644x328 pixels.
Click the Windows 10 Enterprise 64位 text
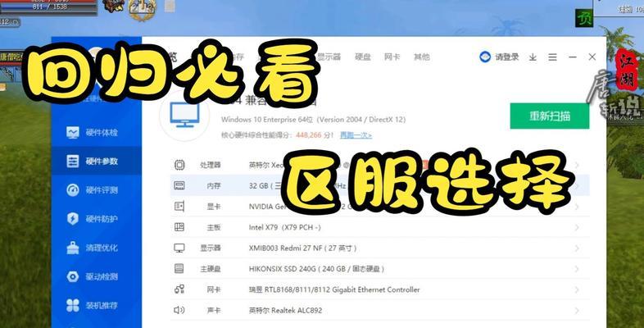click(267, 120)
